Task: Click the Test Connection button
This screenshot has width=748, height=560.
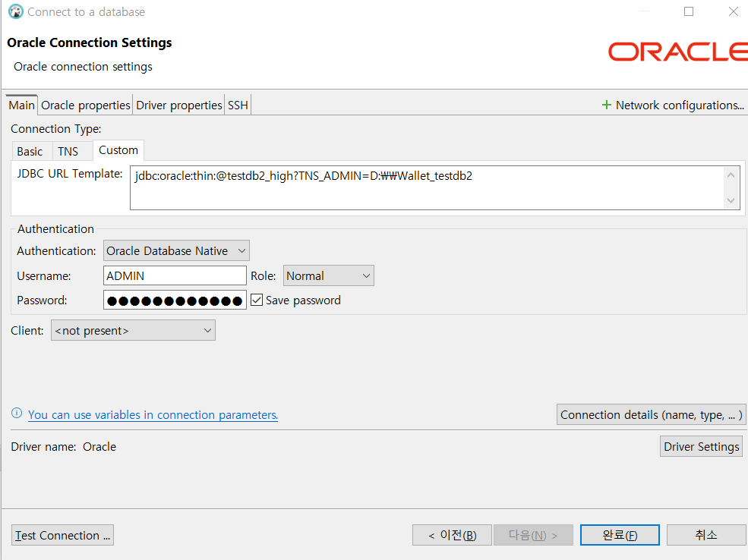Action: pyautogui.click(x=62, y=535)
